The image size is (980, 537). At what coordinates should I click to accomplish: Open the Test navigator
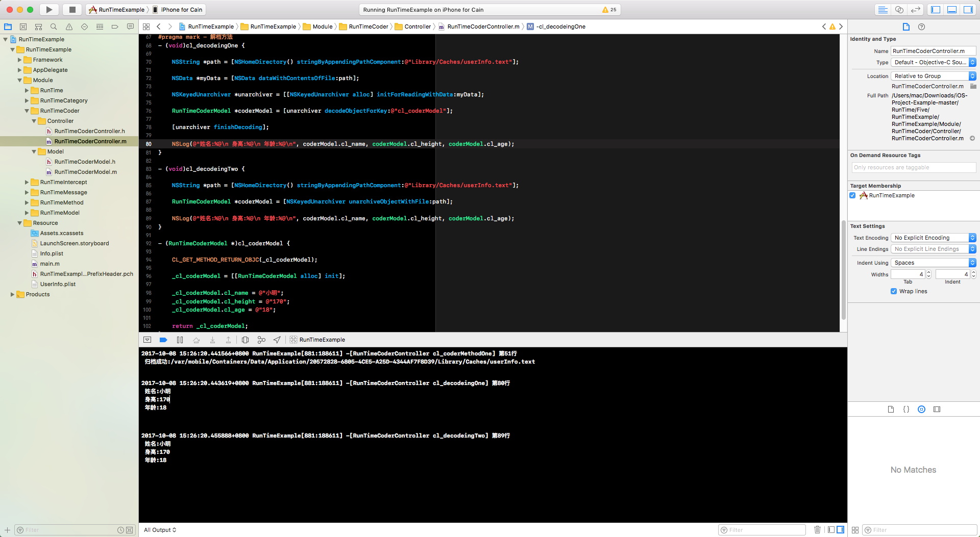[84, 27]
